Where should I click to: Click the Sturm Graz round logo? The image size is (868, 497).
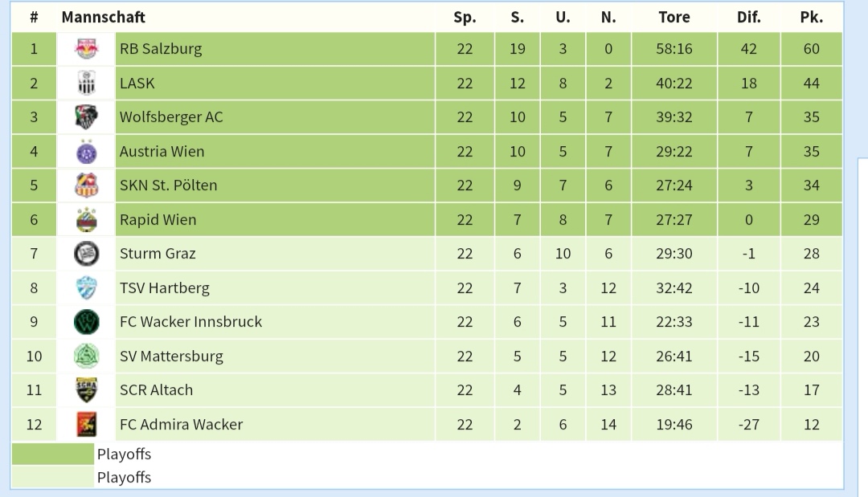[x=86, y=254]
